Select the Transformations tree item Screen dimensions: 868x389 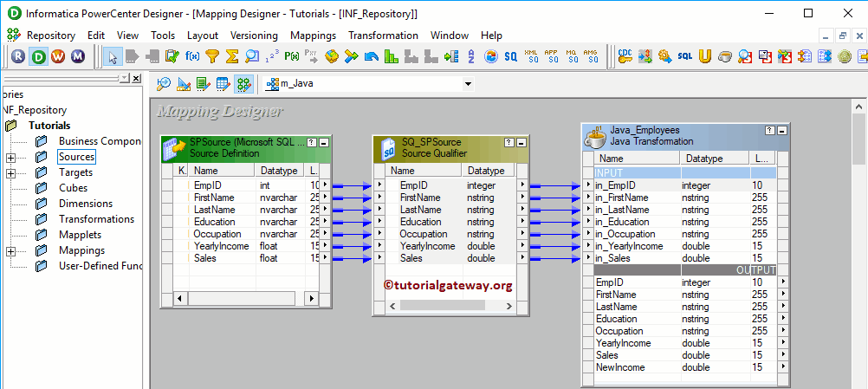96,219
